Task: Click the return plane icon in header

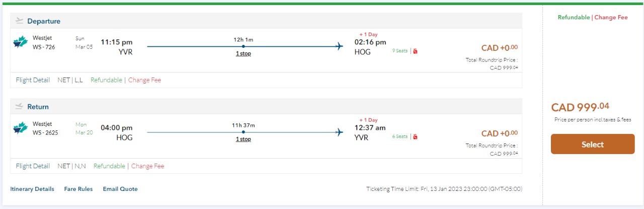Action: click(20, 107)
